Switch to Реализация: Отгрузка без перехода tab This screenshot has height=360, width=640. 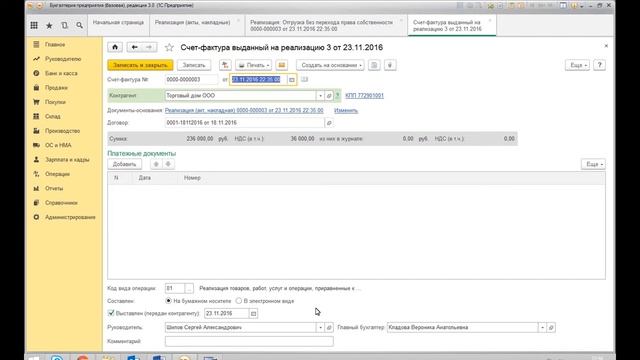pyautogui.click(x=326, y=26)
